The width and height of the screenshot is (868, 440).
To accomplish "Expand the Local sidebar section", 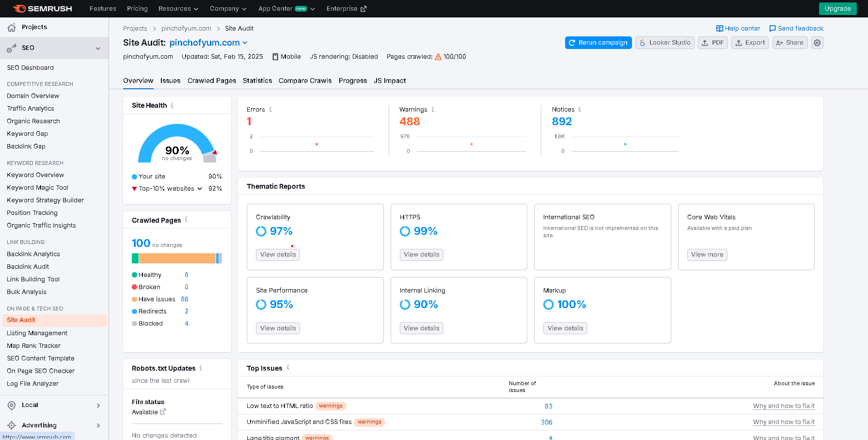I will (98, 406).
